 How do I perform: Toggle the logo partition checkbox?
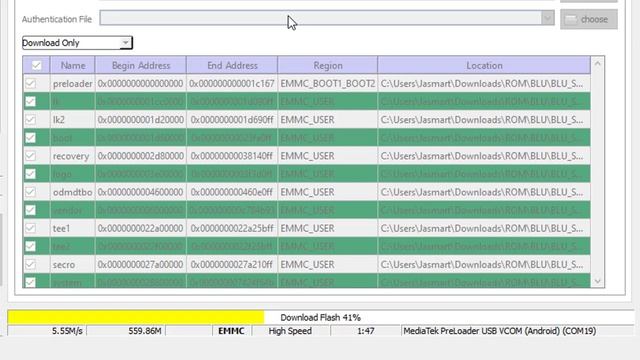[31, 174]
